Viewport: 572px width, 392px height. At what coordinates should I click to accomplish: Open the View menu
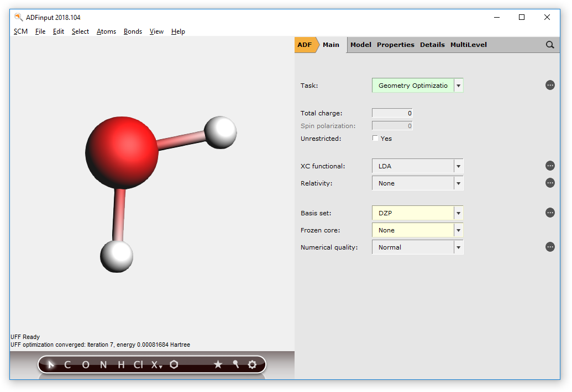pos(156,31)
